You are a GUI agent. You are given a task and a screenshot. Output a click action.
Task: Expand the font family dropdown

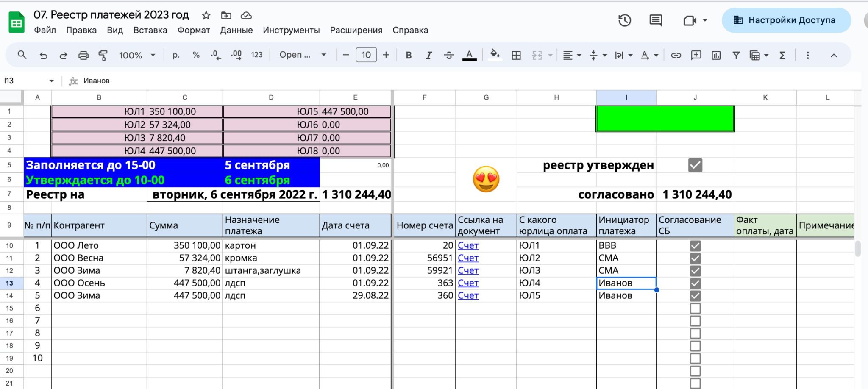pyautogui.click(x=303, y=55)
